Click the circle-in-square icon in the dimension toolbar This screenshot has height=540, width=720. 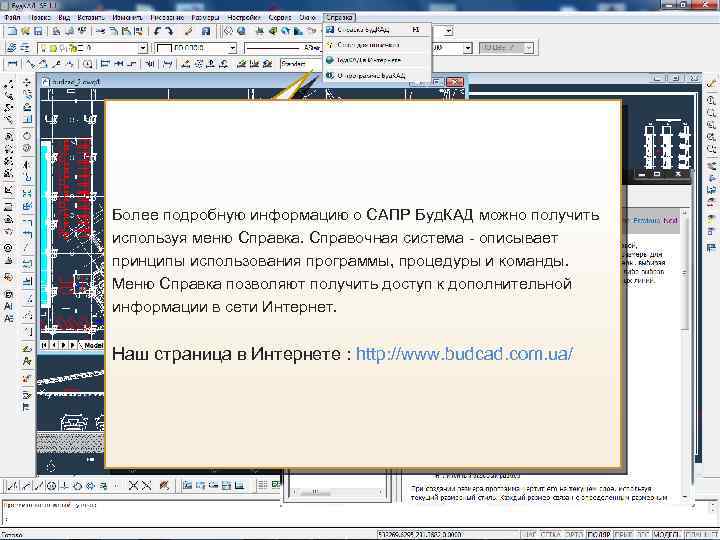(x=87, y=64)
